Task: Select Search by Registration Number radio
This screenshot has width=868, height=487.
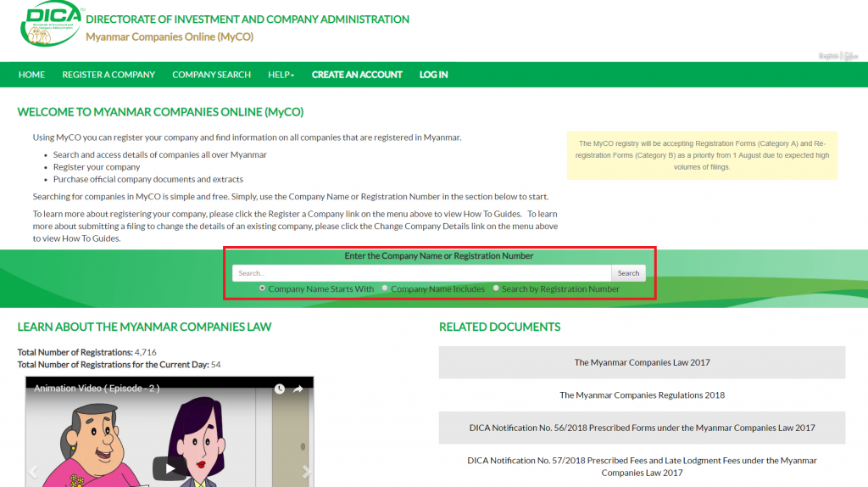Action: (x=496, y=288)
